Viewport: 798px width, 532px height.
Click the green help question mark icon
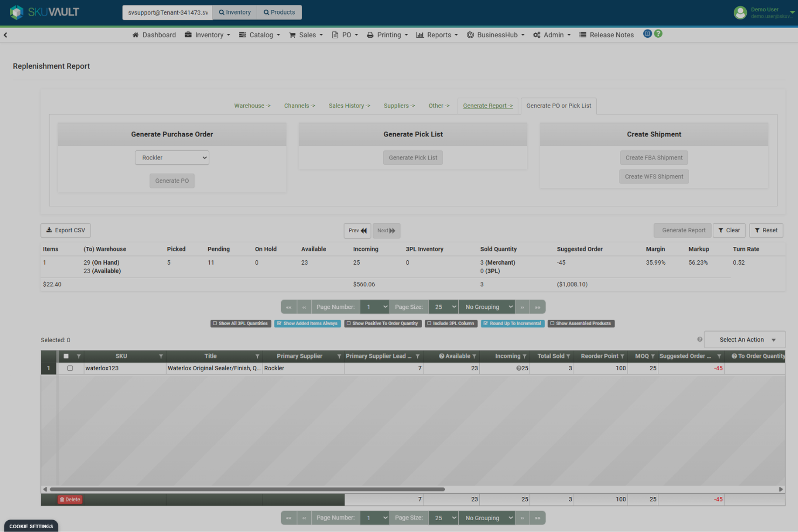pos(658,33)
